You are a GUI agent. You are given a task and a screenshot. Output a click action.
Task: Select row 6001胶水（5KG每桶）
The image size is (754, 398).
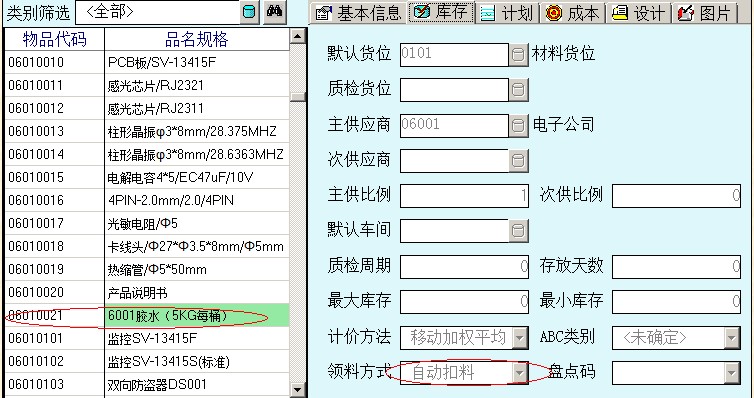coord(147,316)
